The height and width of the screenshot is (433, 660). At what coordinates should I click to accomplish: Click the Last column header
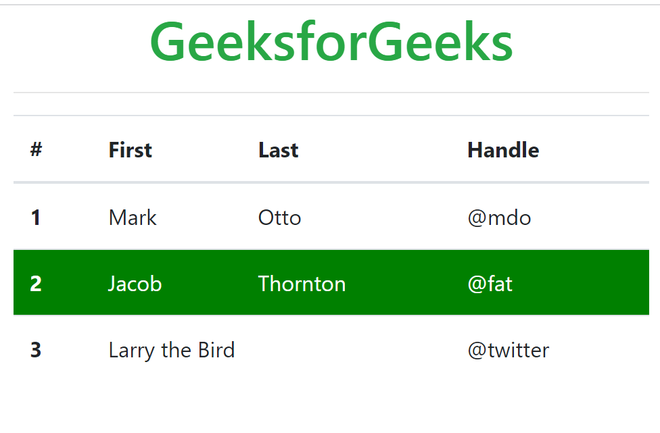[x=278, y=150]
